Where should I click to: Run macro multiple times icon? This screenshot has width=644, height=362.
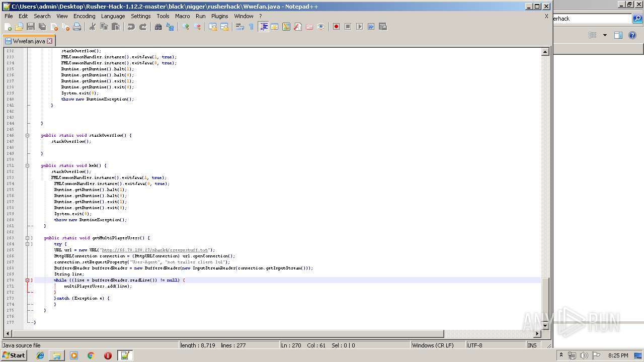coord(371,27)
